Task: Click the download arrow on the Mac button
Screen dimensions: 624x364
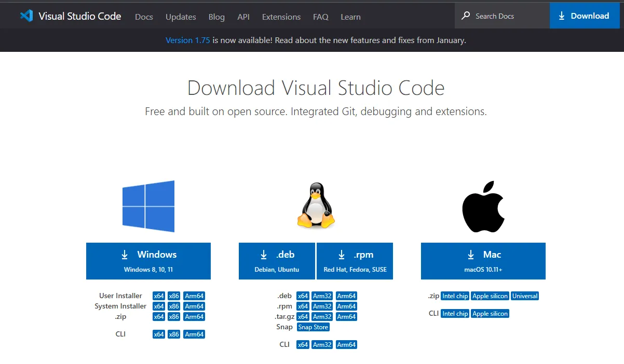Action: coord(471,255)
